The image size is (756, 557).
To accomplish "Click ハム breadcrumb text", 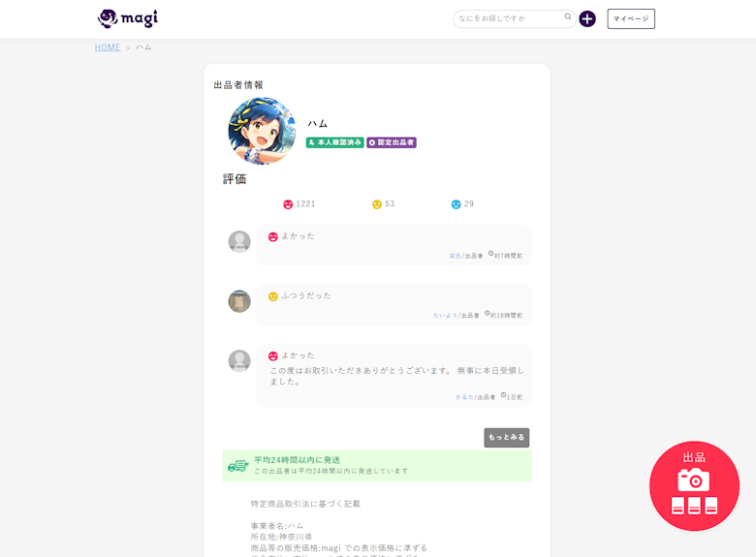I will coord(143,47).
